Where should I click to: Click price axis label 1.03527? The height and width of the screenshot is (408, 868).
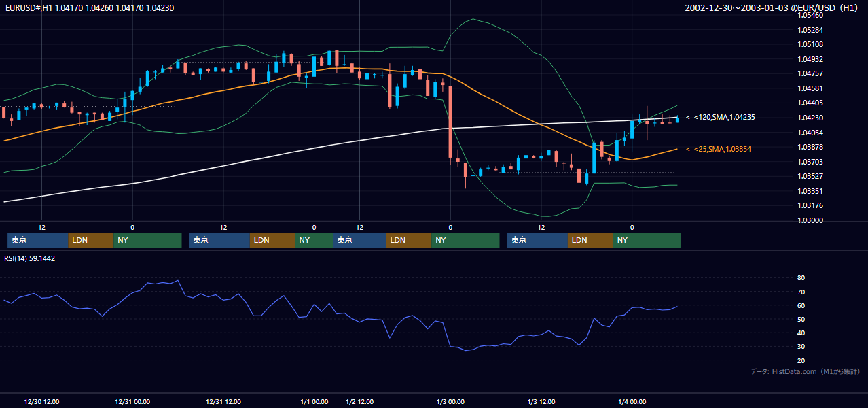(x=810, y=176)
